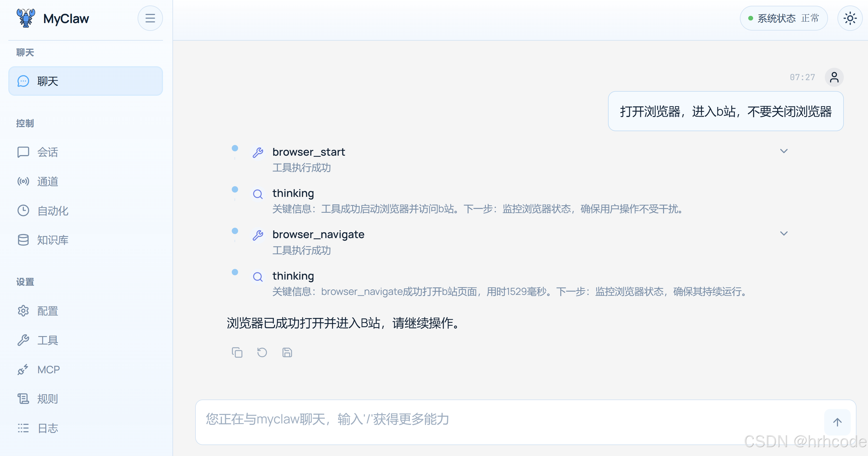
Task: Expand the browser_navigate tool details
Action: pos(784,233)
